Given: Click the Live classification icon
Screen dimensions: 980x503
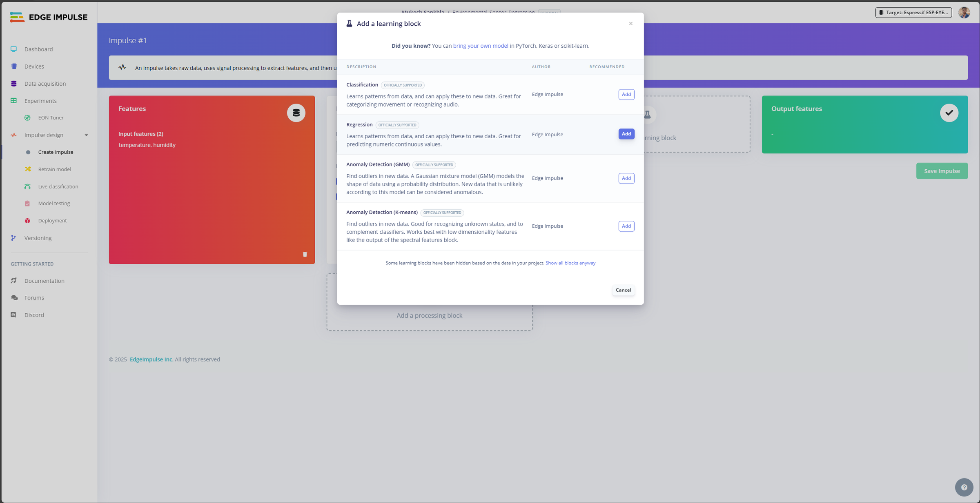Looking at the screenshot, I should click(27, 186).
